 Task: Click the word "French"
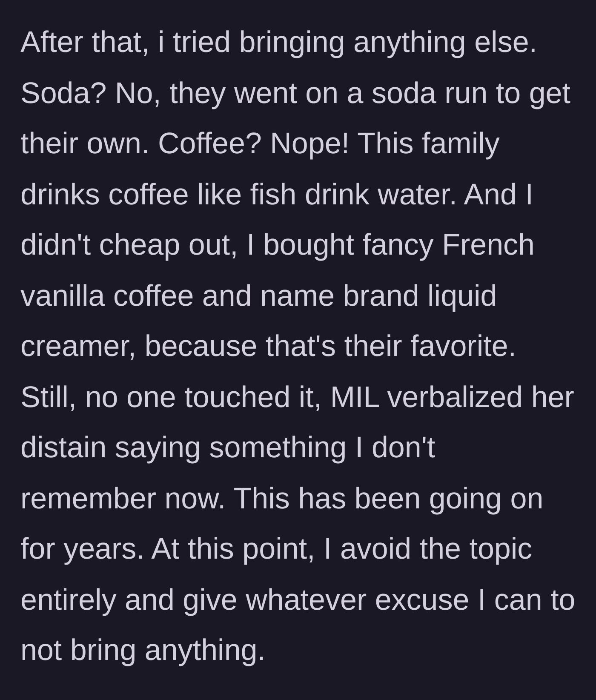click(x=488, y=245)
